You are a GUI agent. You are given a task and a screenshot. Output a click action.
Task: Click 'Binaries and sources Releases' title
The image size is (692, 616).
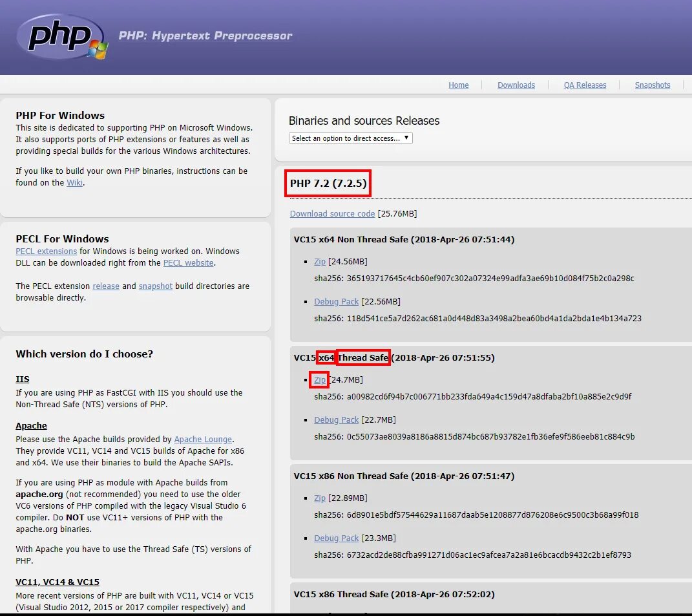click(364, 121)
